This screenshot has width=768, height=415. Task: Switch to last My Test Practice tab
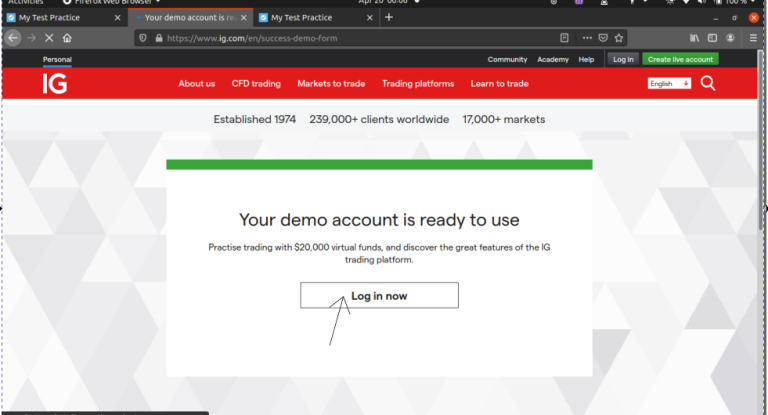317,18
